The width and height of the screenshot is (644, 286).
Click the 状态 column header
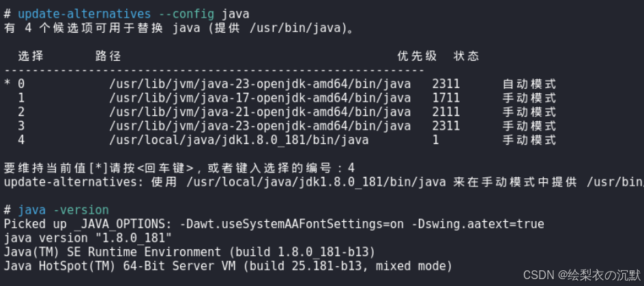click(x=467, y=56)
